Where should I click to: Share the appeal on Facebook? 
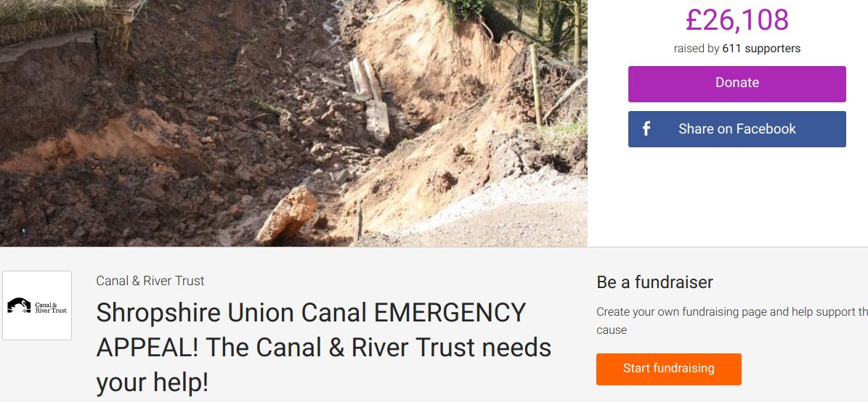(x=737, y=129)
